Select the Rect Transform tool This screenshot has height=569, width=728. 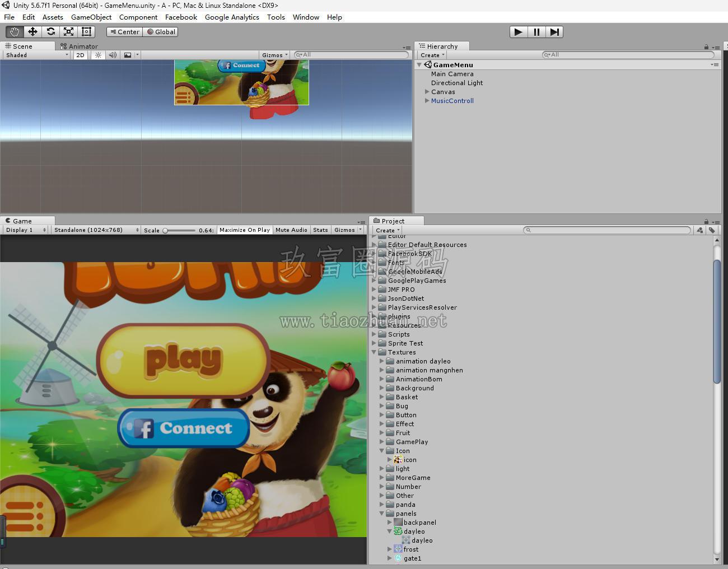tap(86, 32)
